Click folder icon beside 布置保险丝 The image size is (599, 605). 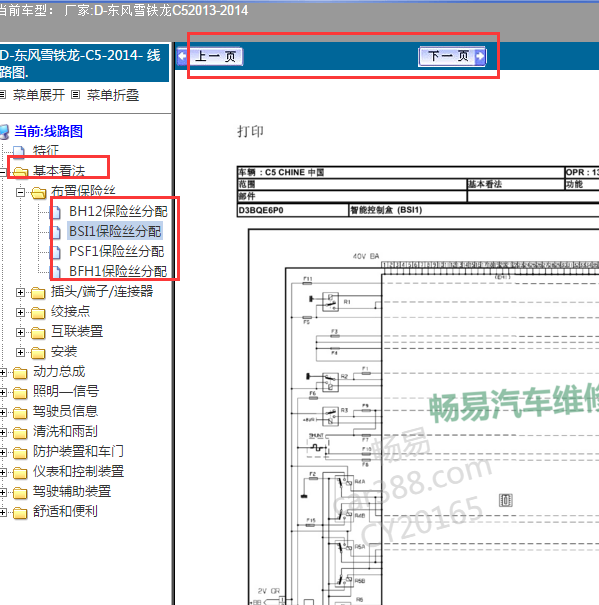coord(38,192)
